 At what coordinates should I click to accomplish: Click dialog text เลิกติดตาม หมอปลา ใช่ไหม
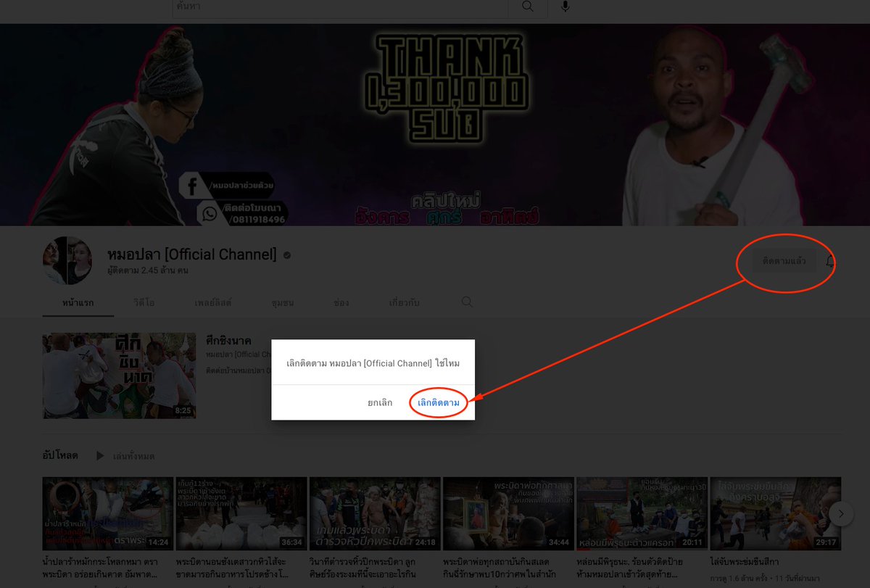point(373,363)
